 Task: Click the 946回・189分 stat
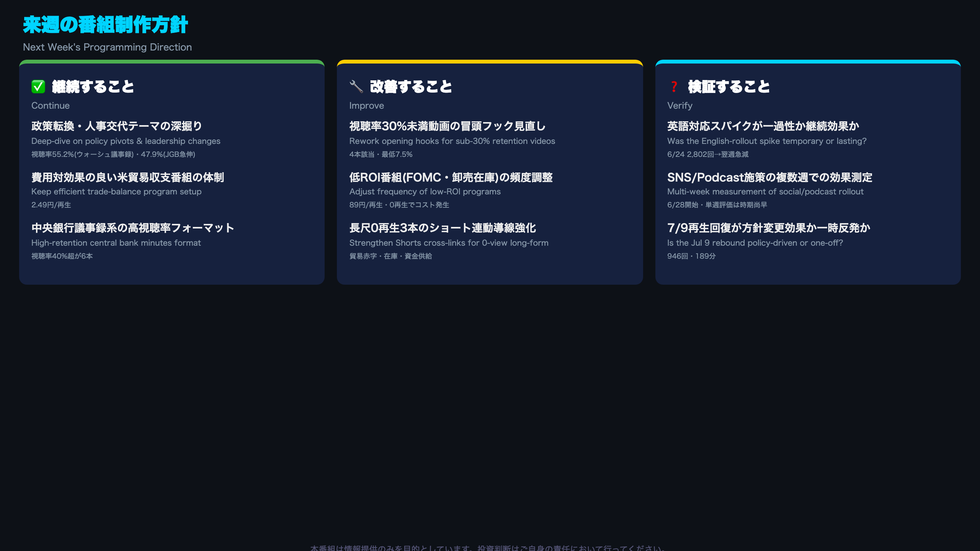(x=692, y=256)
